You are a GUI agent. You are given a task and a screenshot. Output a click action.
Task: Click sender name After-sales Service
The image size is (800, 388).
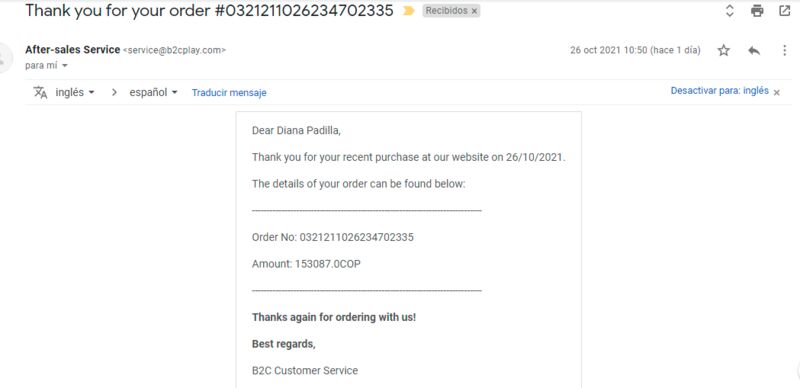point(72,50)
